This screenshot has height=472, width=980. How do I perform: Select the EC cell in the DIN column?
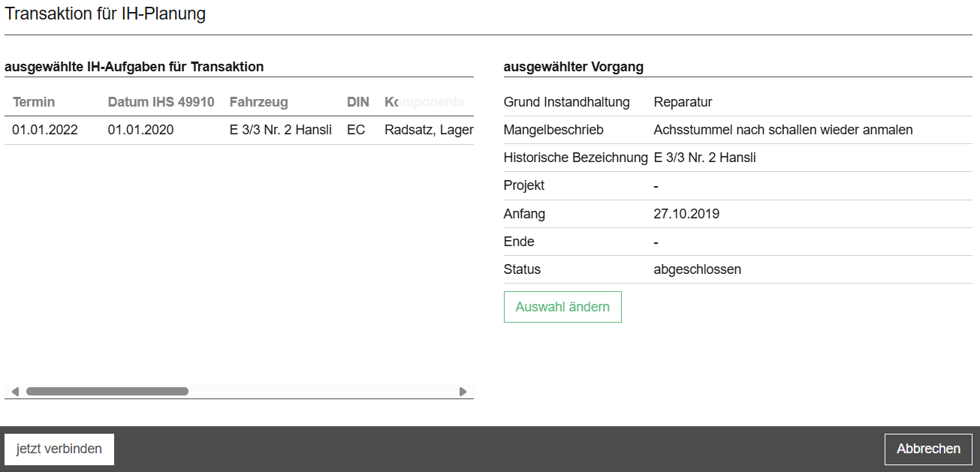pyautogui.click(x=356, y=130)
